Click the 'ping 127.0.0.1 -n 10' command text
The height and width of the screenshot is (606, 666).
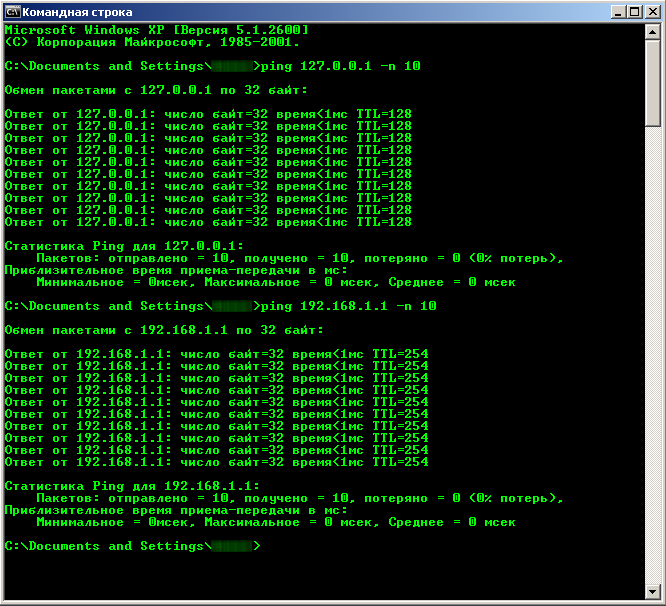pyautogui.click(x=340, y=66)
